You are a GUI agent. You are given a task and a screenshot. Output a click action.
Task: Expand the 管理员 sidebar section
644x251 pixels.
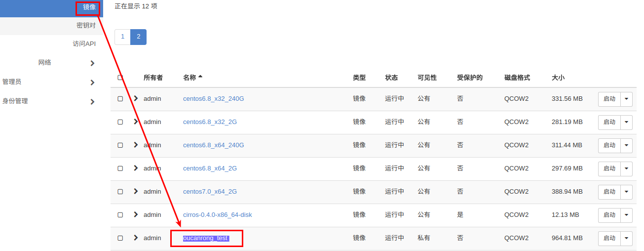tap(92, 83)
